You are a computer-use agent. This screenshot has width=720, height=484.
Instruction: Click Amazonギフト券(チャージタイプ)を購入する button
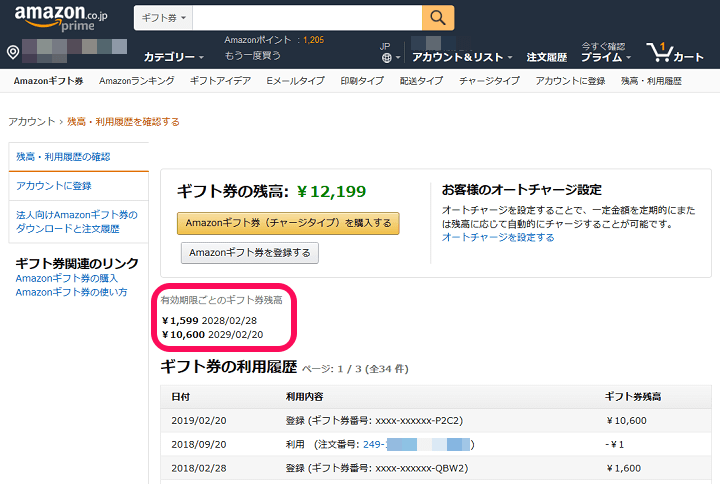288,222
